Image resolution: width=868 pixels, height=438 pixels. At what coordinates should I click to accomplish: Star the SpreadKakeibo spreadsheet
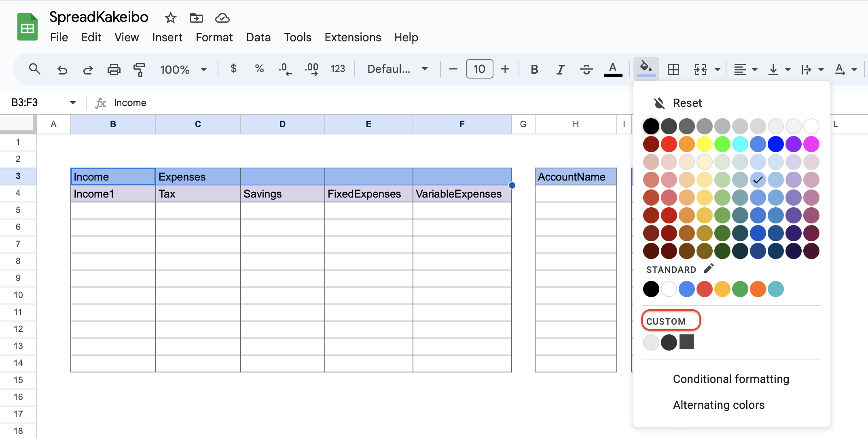170,18
